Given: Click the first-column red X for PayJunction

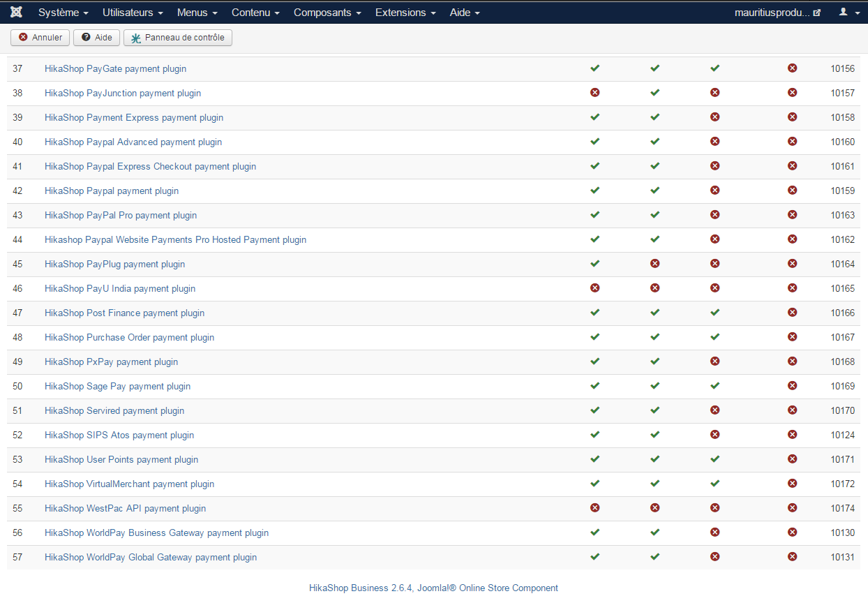Looking at the screenshot, I should tap(594, 93).
